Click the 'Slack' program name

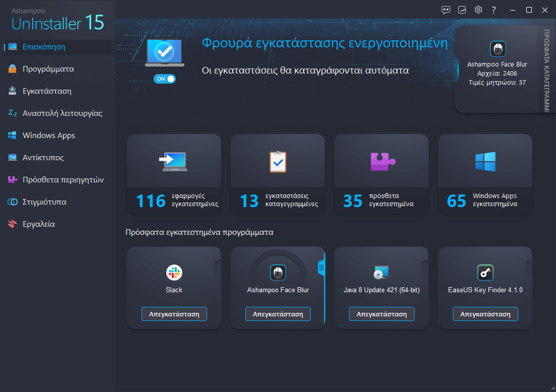174,290
